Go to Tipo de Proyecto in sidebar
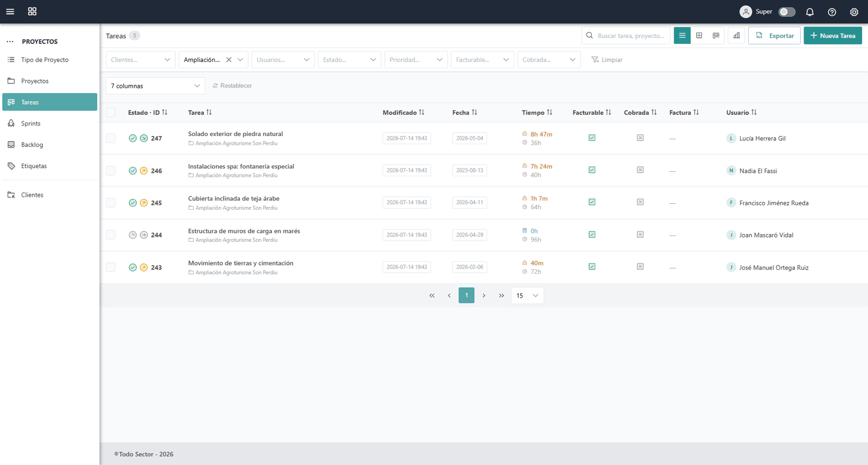Viewport: 868px width, 465px height. (49, 60)
